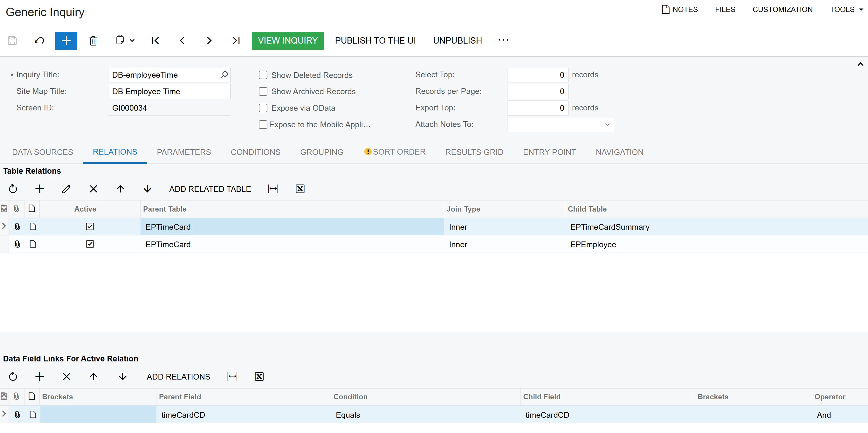Click the blue add new record button
This screenshot has height=433, width=868.
(66, 41)
